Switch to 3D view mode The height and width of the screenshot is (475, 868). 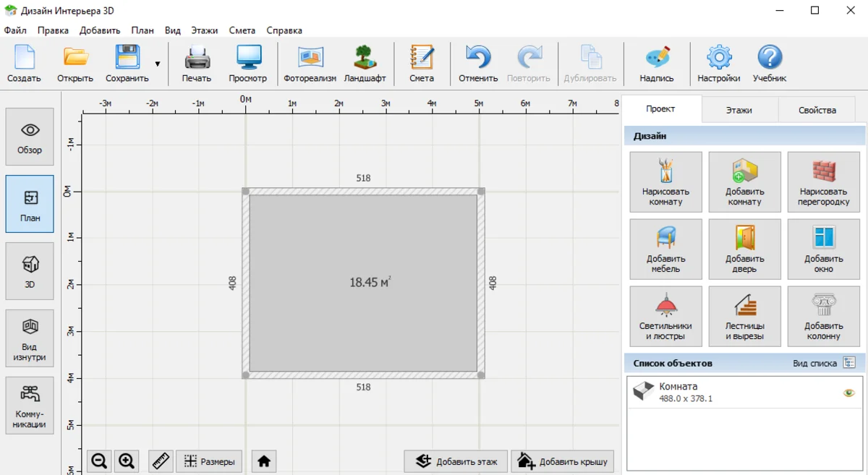[x=30, y=271]
